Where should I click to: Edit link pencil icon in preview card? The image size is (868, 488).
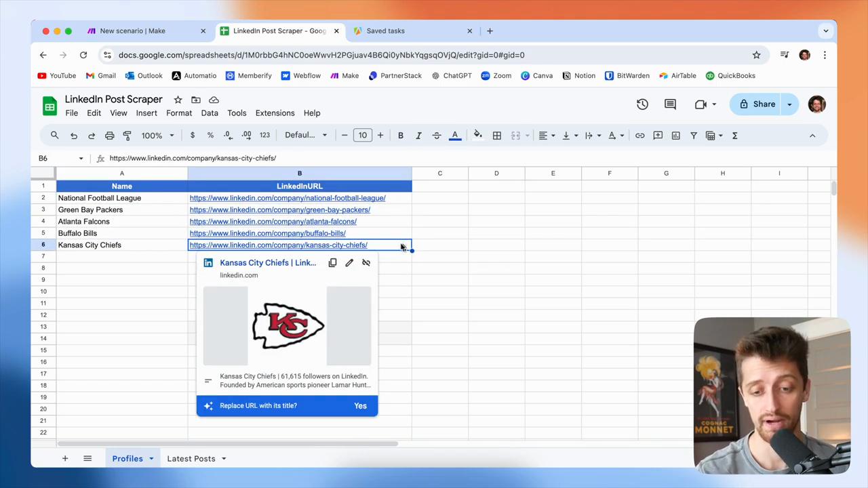pos(349,263)
